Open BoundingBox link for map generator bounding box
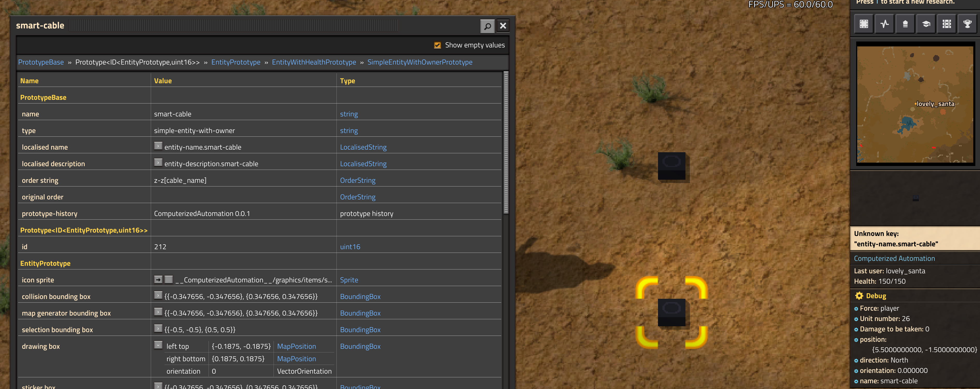Viewport: 980px width, 389px height. coord(360,313)
